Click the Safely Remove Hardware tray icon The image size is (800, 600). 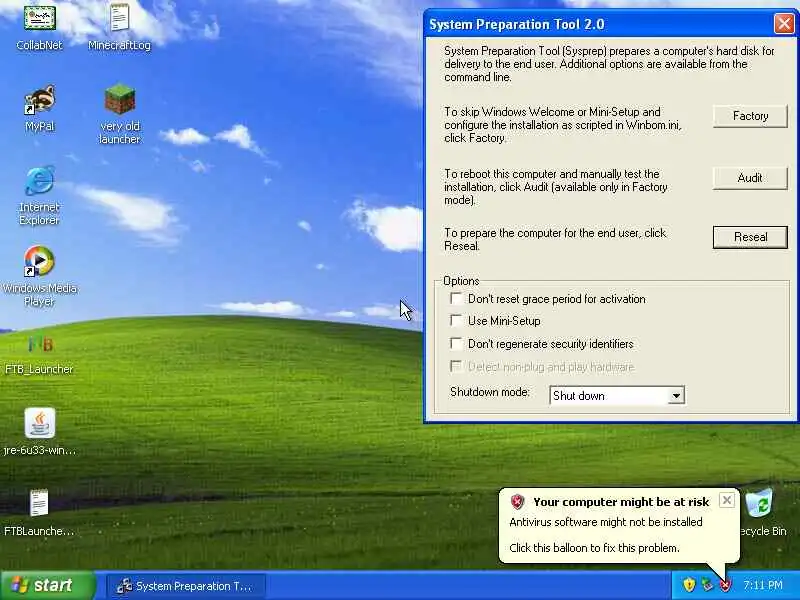point(707,585)
